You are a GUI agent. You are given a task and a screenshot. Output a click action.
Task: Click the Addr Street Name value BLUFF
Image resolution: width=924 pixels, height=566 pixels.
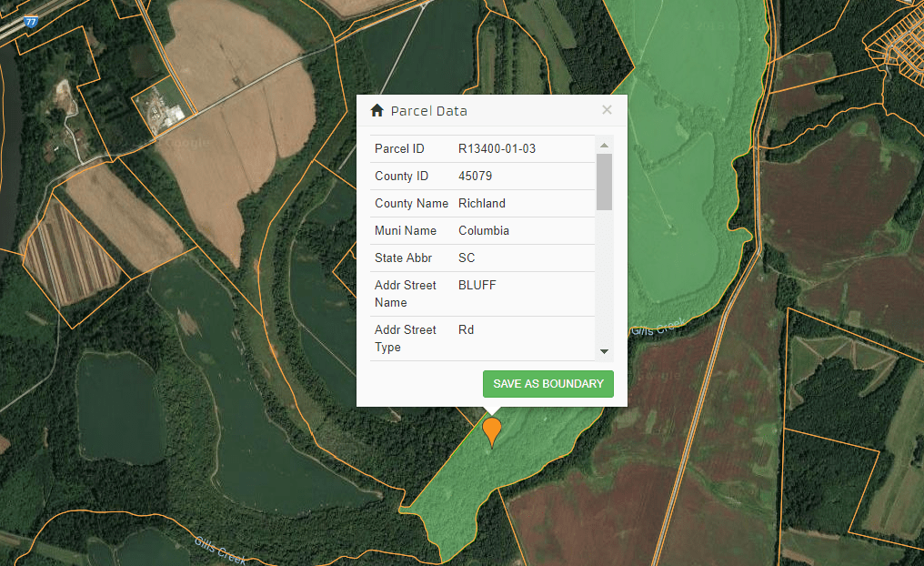tap(477, 286)
